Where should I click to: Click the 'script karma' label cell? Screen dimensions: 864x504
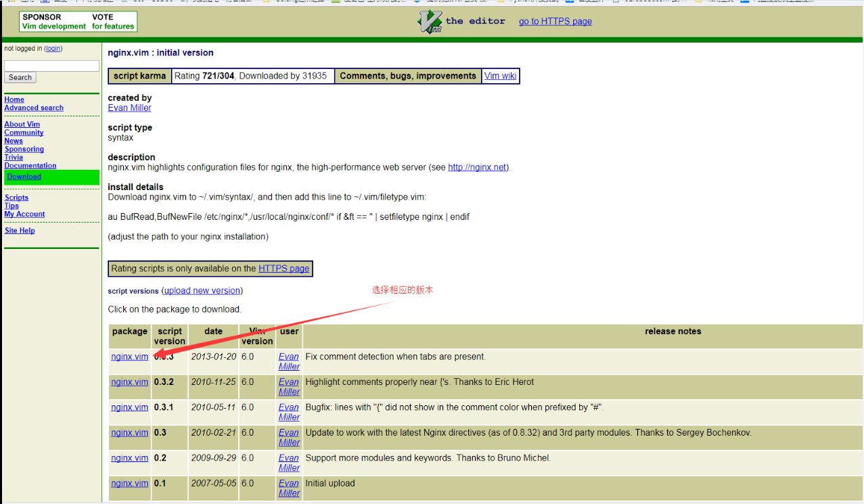[139, 76]
